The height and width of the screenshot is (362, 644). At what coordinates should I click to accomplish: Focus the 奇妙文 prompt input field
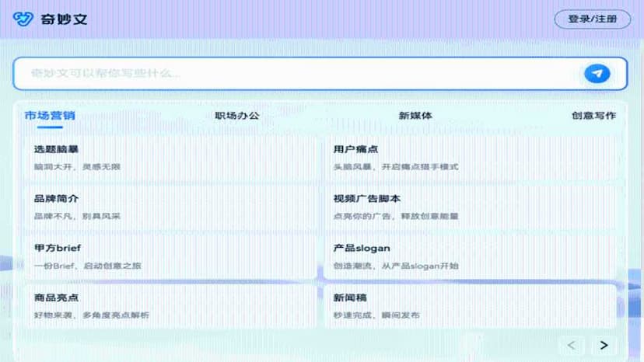320,74
